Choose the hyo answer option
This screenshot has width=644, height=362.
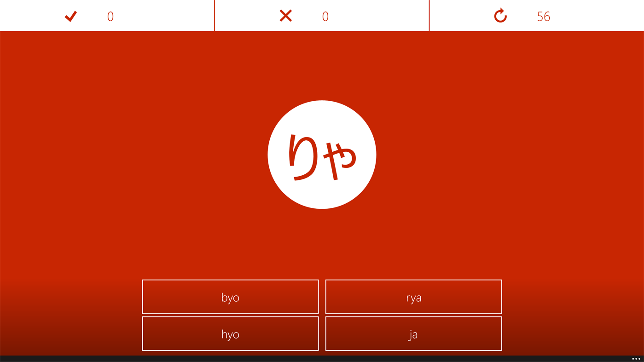point(230,333)
